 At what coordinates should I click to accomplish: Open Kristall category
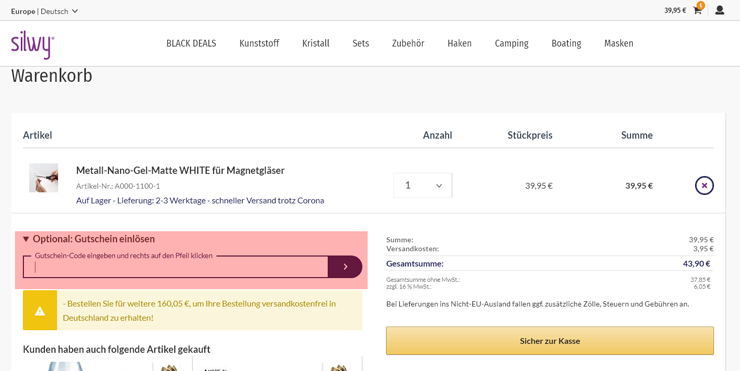click(316, 43)
